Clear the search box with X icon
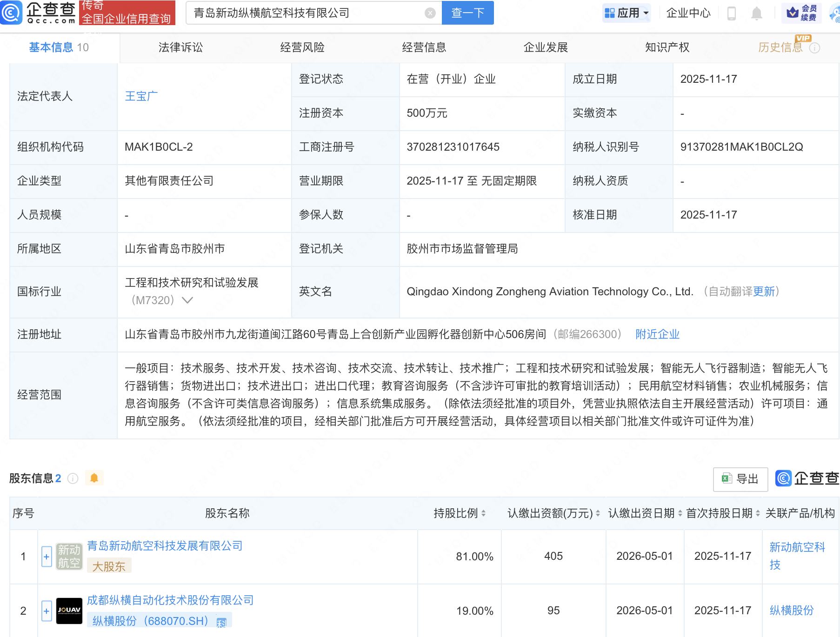This screenshot has width=840, height=637. point(430,13)
